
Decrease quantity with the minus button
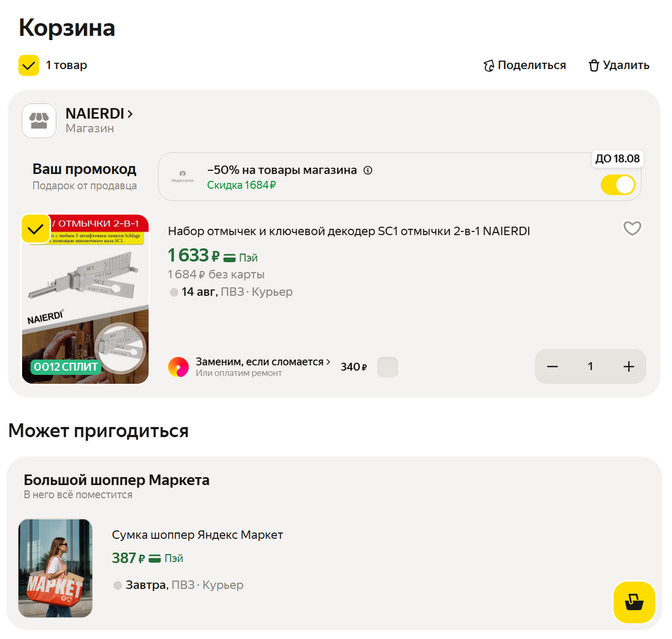click(x=552, y=366)
